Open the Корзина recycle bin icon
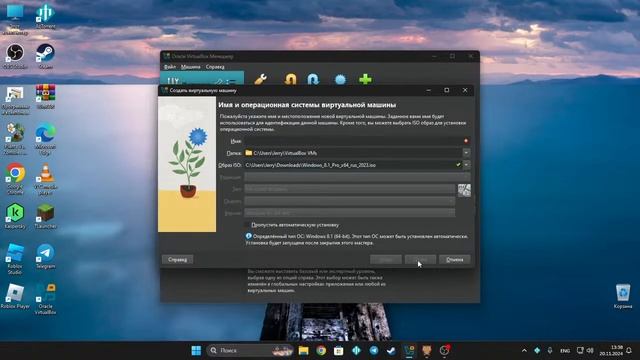 click(x=623, y=296)
